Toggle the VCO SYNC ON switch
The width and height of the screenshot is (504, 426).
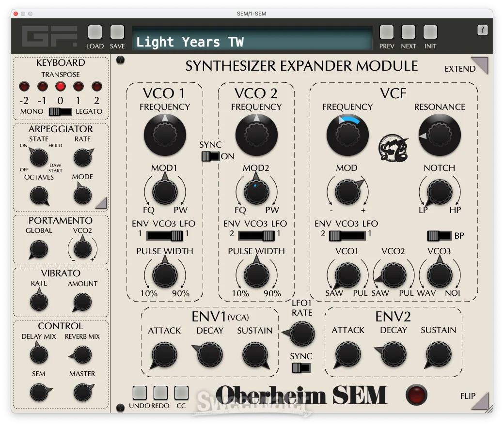tap(210, 156)
